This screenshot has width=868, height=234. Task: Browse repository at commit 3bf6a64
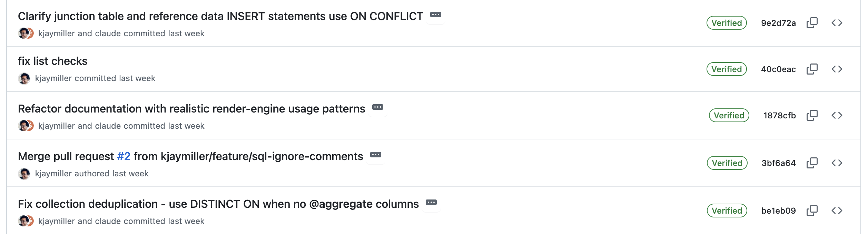coord(837,163)
